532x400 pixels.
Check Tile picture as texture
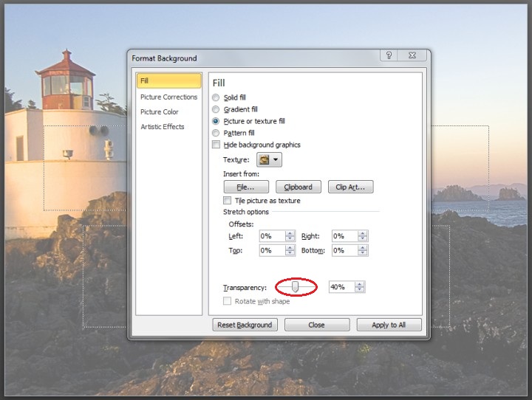click(228, 201)
